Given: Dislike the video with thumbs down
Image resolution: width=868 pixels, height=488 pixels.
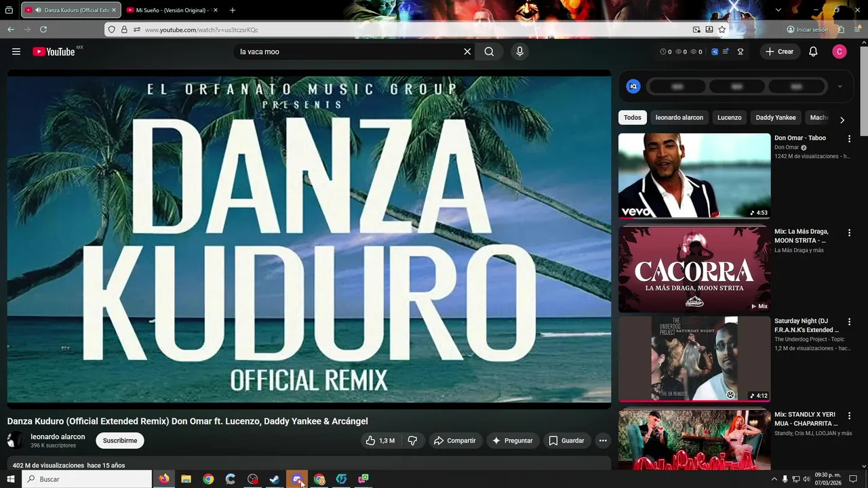Looking at the screenshot, I should (412, 441).
